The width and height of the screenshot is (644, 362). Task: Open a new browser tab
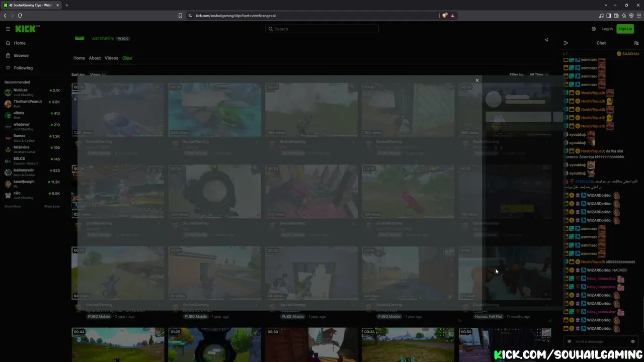coord(67,5)
